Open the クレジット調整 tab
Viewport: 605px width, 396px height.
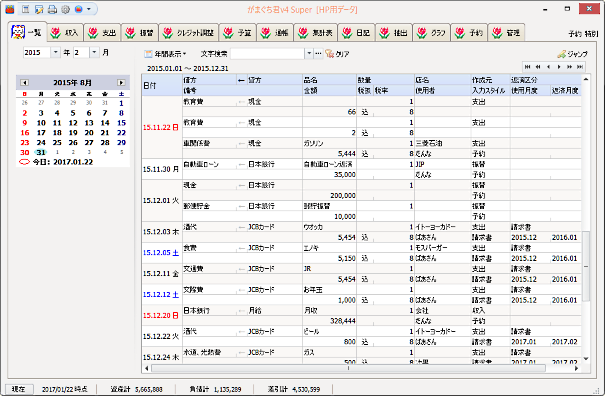[x=188, y=33]
